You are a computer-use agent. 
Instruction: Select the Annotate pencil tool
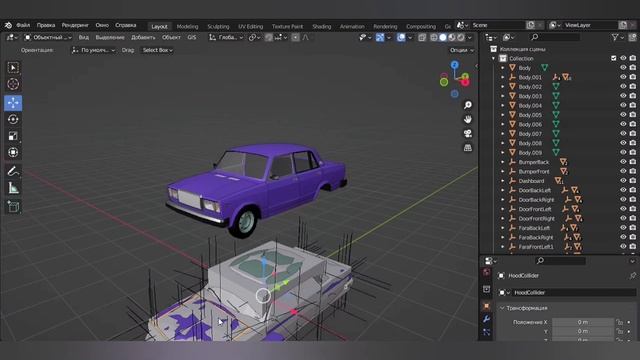(x=13, y=171)
